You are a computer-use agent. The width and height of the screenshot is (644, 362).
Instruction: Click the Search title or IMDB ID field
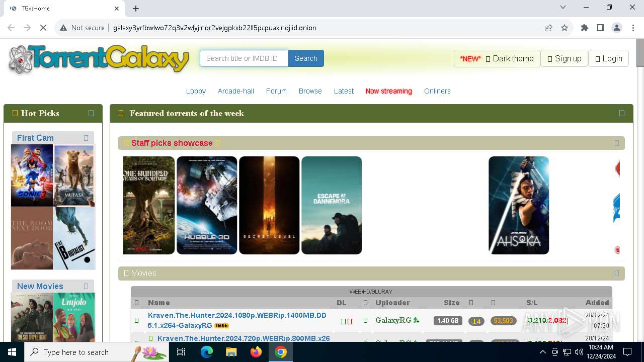(244, 58)
